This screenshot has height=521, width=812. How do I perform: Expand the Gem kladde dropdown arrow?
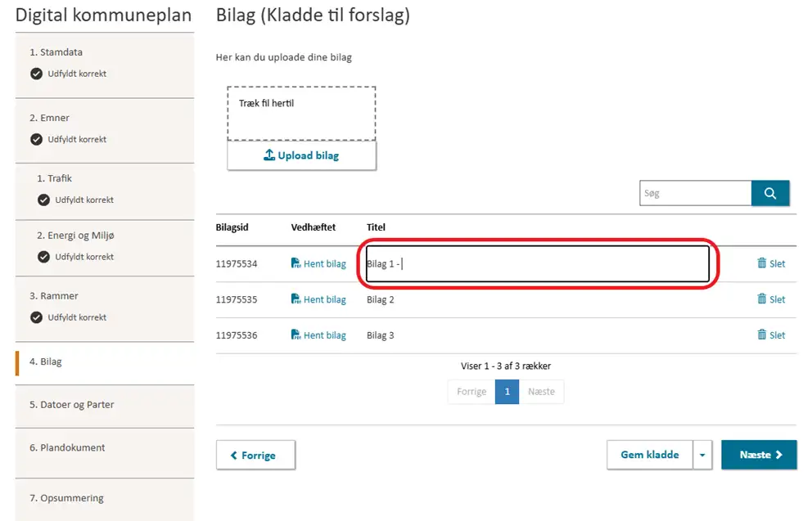(702, 455)
